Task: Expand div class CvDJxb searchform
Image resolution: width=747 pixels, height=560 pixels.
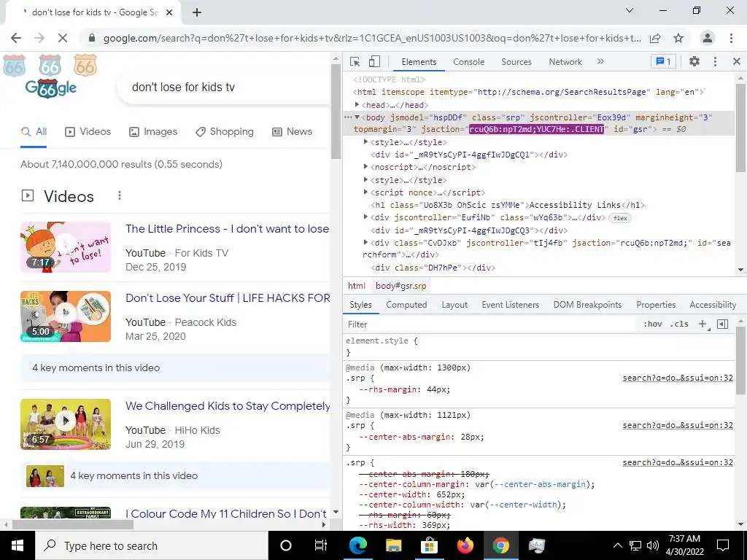Action: [x=366, y=242]
